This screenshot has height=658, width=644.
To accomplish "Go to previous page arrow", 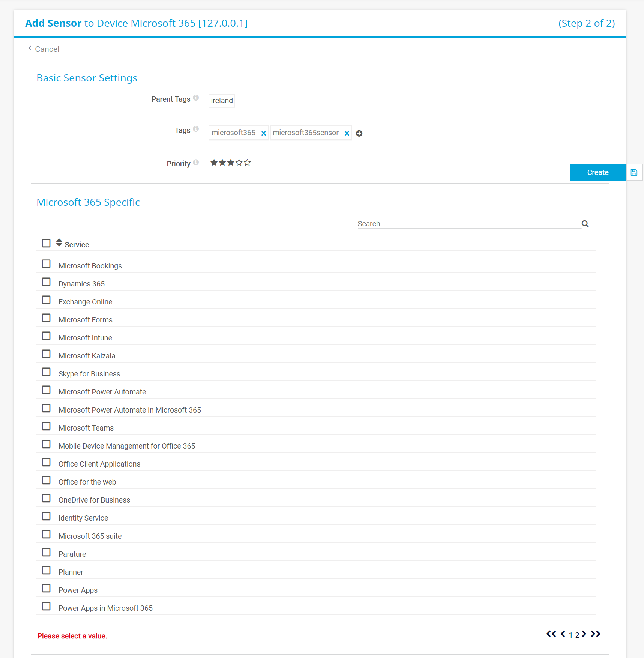I will 563,634.
